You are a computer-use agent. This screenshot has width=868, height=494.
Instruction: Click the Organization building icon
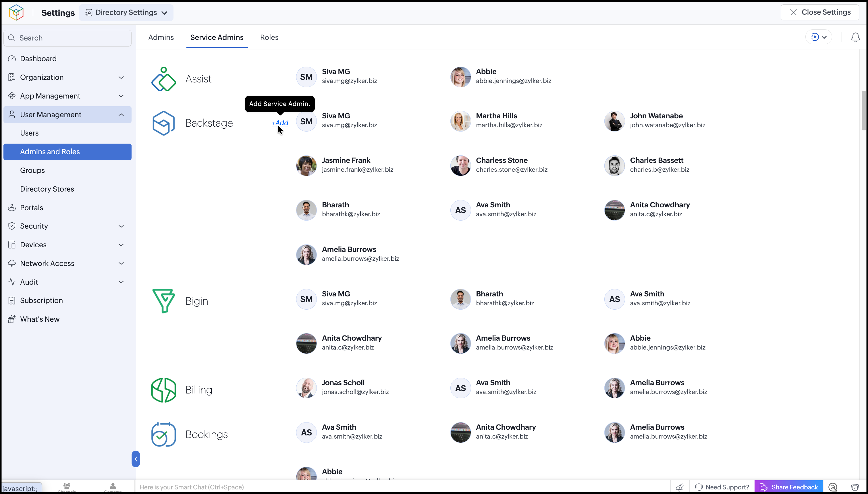(x=12, y=77)
